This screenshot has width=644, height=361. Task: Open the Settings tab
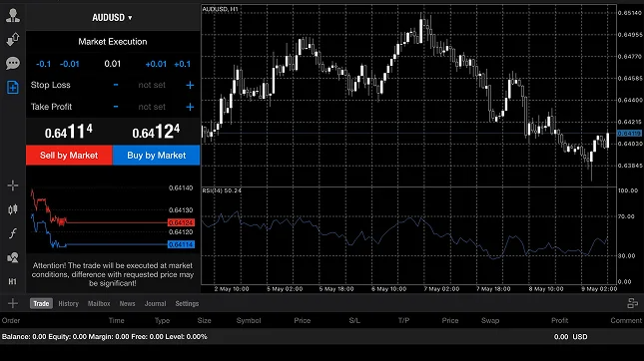pyautogui.click(x=187, y=303)
